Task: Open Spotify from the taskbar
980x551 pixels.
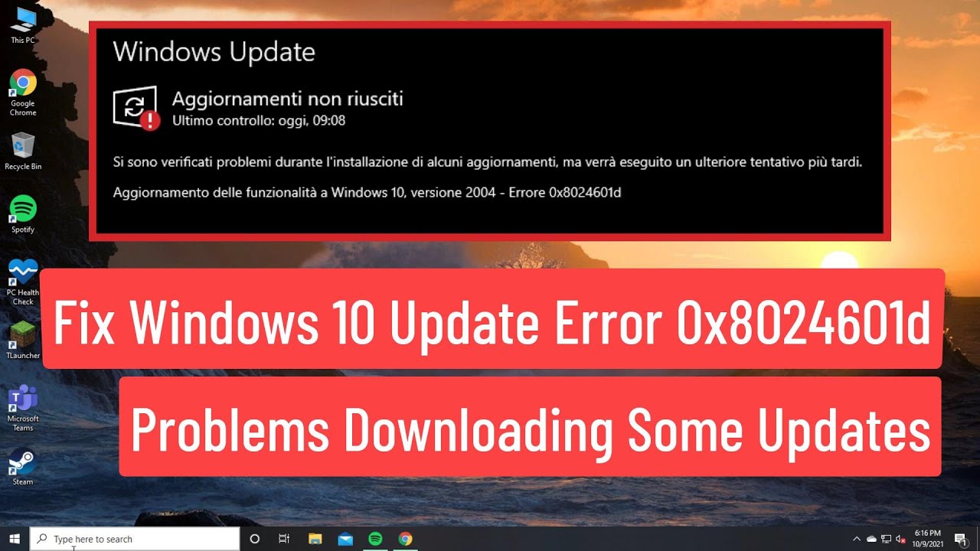Action: pos(375,539)
